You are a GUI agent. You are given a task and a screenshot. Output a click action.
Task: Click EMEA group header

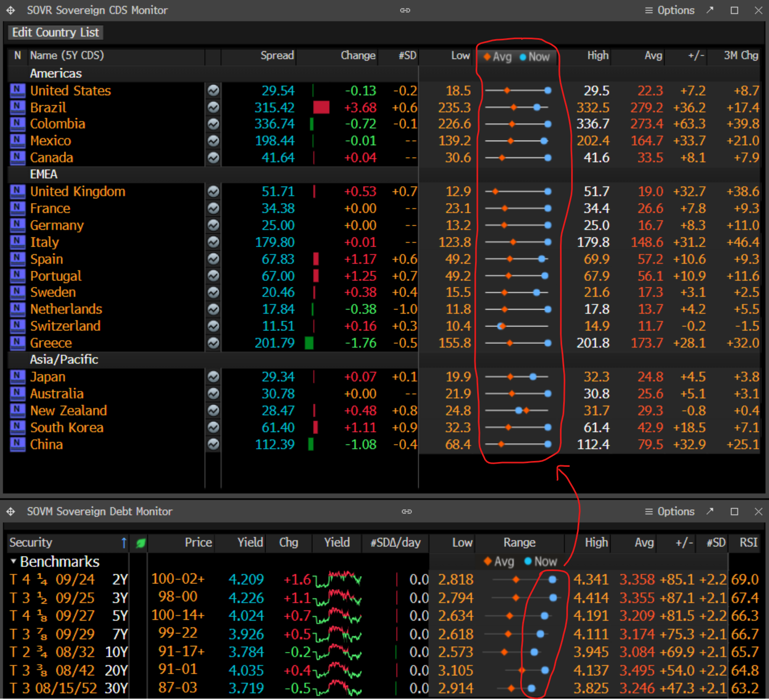click(x=44, y=174)
